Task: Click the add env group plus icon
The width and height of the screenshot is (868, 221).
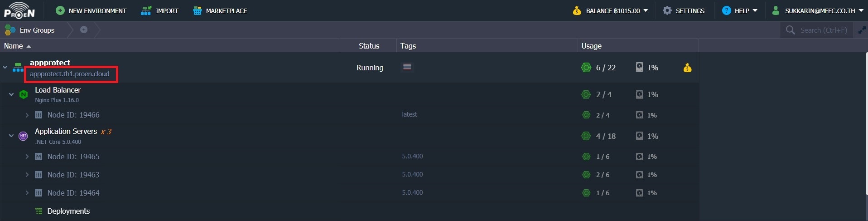Action: (x=84, y=29)
